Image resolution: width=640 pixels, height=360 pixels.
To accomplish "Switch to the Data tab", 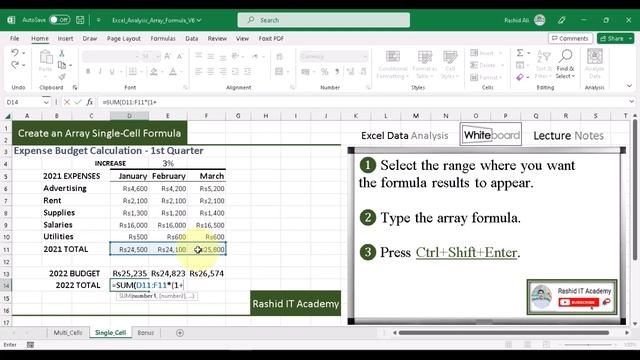I will point(191,38).
